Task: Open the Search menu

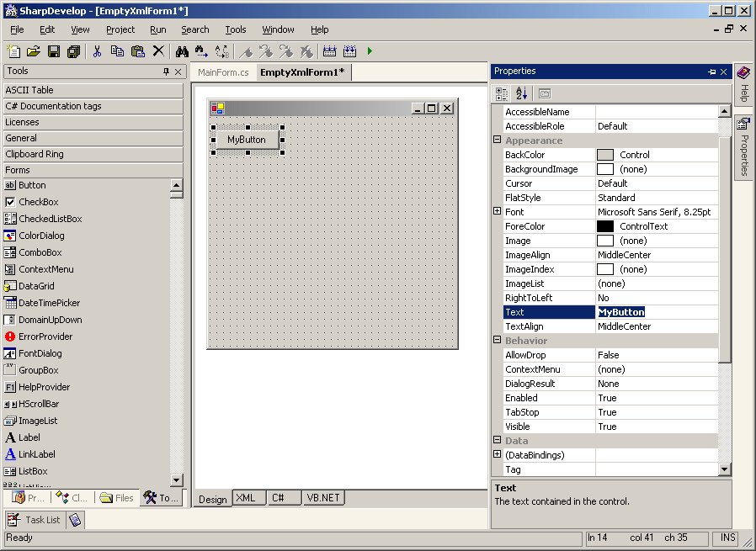Action: pos(194,29)
